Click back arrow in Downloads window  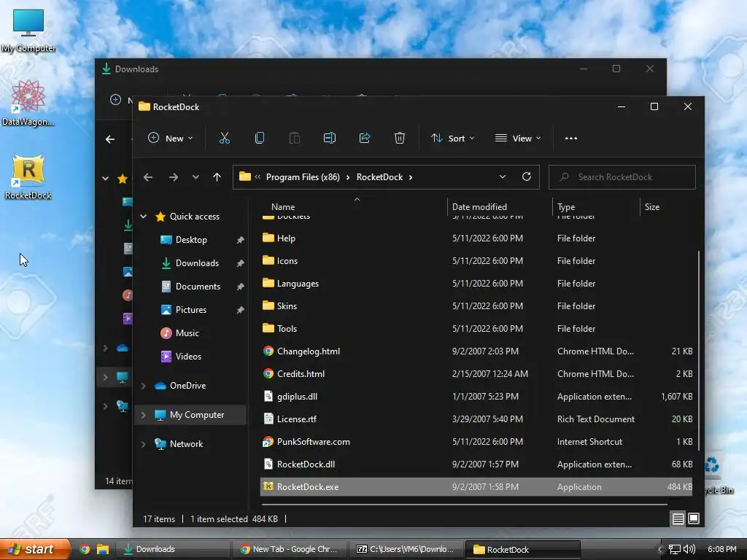coord(110,139)
